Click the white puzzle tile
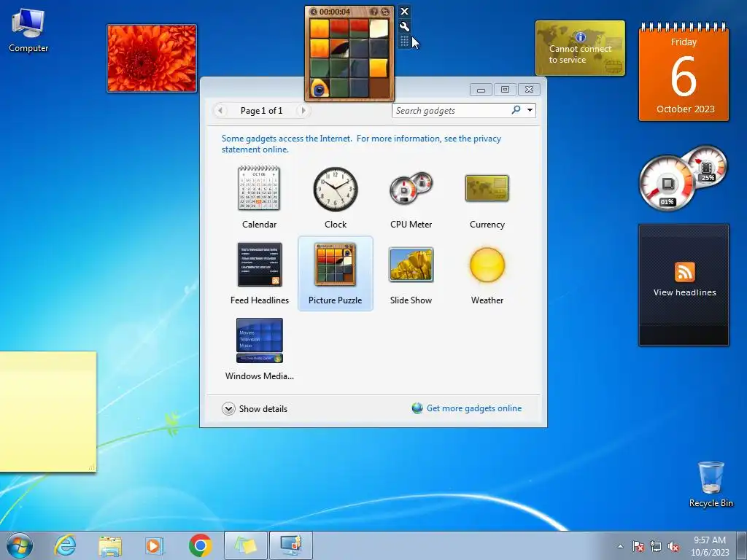 point(379,28)
